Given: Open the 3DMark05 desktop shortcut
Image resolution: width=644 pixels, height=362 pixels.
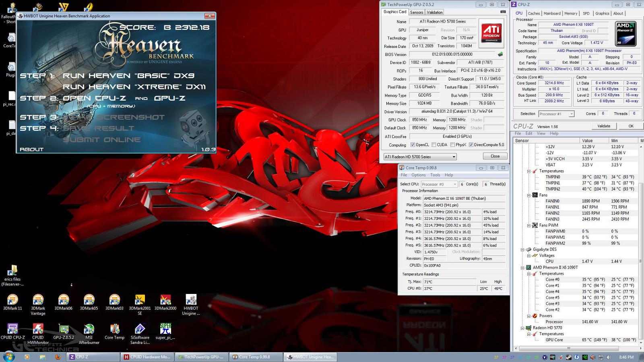Looking at the screenshot, I should click(89, 302).
